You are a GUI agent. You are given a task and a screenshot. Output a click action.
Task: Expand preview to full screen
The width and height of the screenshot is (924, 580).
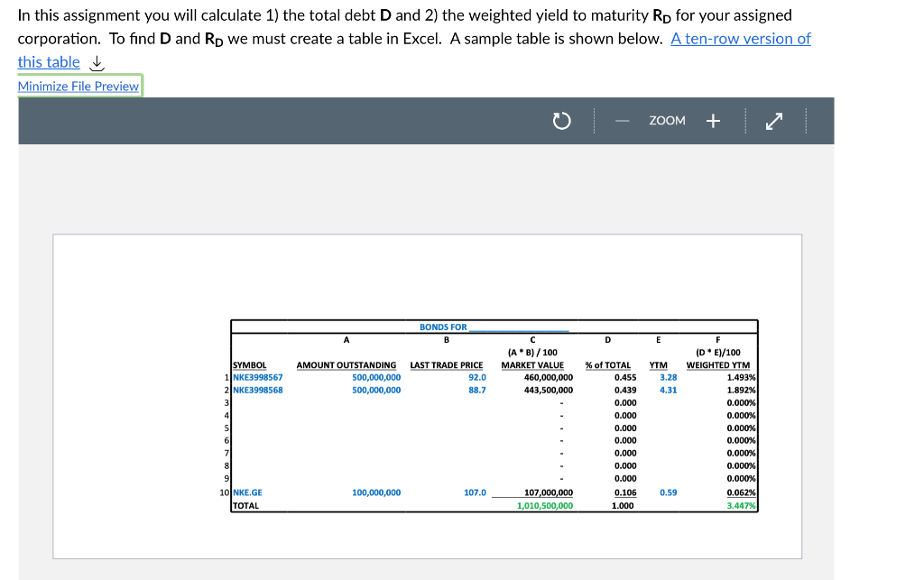tap(773, 121)
